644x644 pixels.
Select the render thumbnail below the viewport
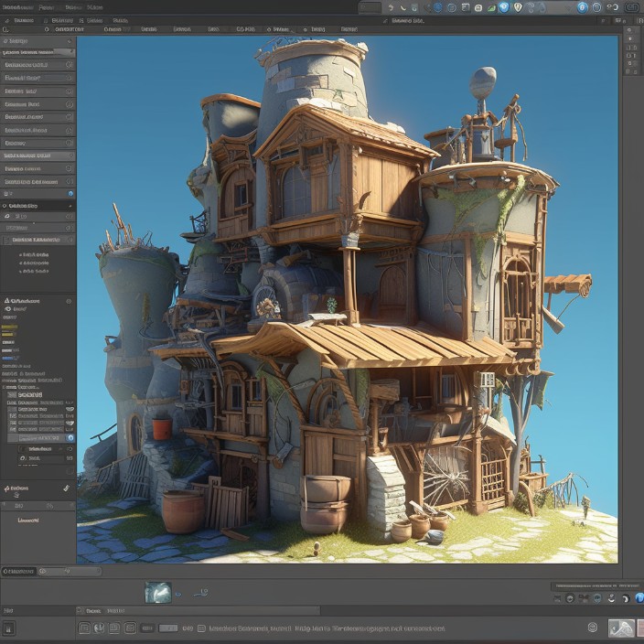click(158, 593)
